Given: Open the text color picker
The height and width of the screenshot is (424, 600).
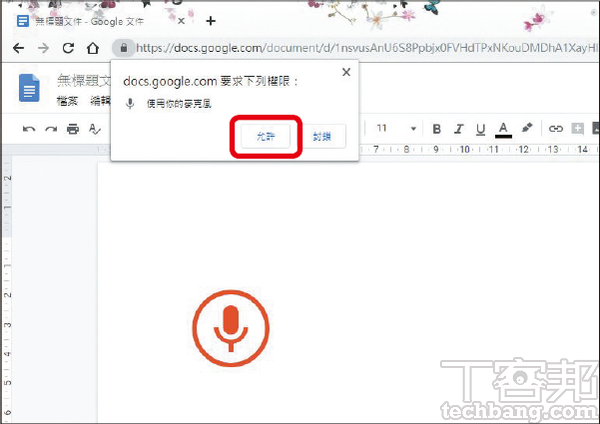Looking at the screenshot, I should click(503, 130).
